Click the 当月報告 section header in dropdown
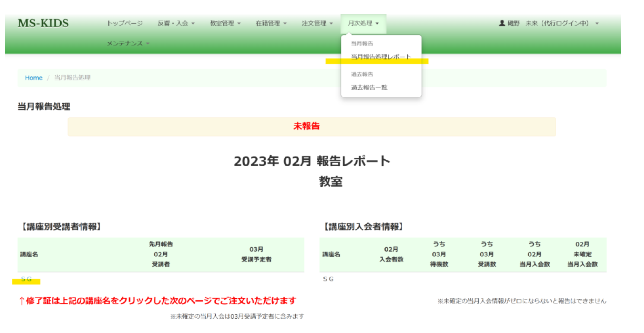This screenshot has width=644, height=333. [x=362, y=44]
